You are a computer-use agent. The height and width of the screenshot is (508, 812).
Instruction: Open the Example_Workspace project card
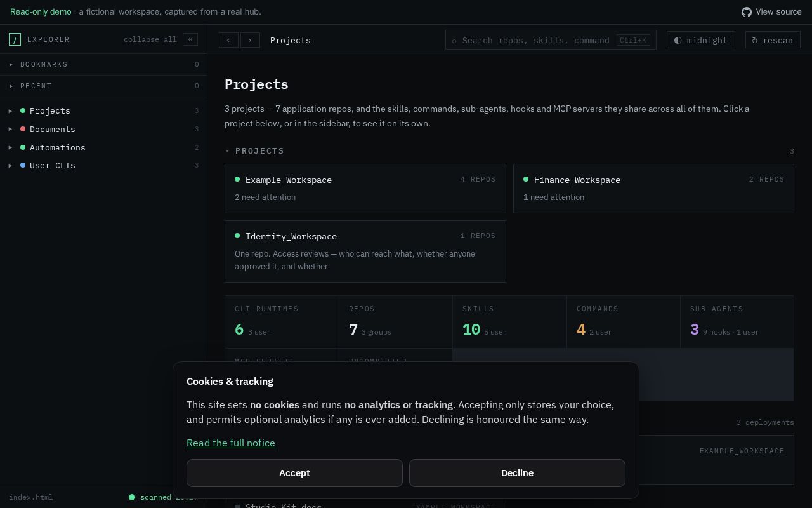point(365,189)
